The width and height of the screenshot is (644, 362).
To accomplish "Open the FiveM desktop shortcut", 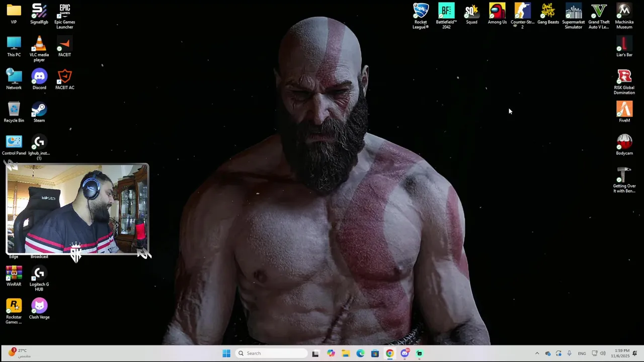I will 624,112.
